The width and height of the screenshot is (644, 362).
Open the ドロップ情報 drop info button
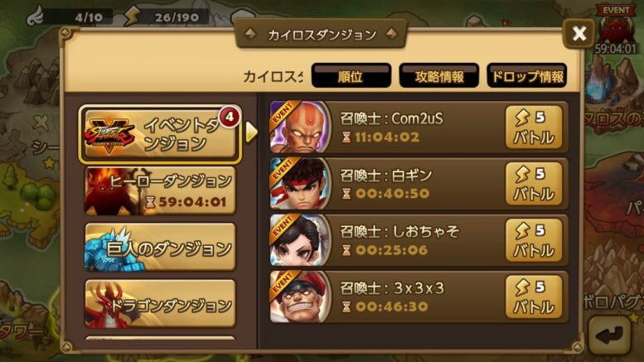click(527, 75)
